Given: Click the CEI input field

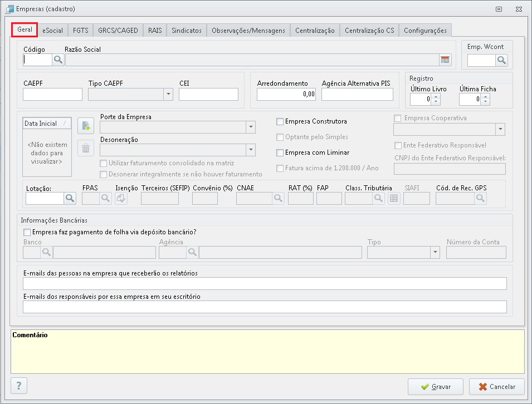Looking at the screenshot, I should [209, 94].
